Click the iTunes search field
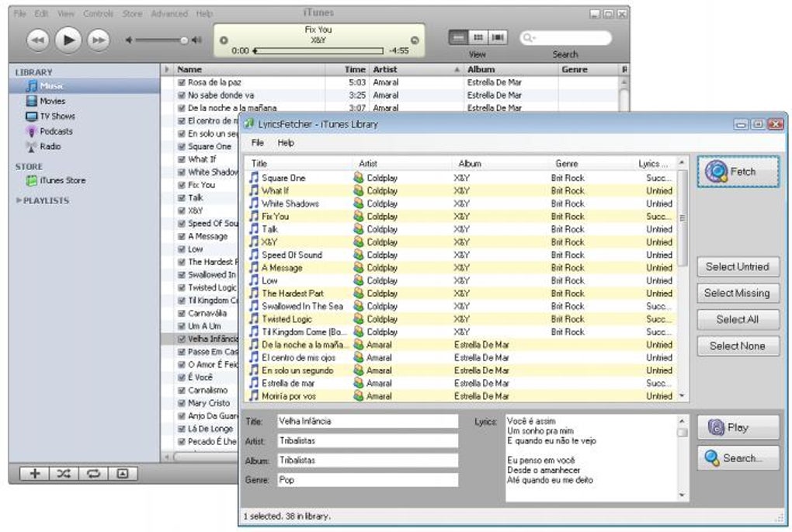792x532 pixels. pyautogui.click(x=566, y=38)
